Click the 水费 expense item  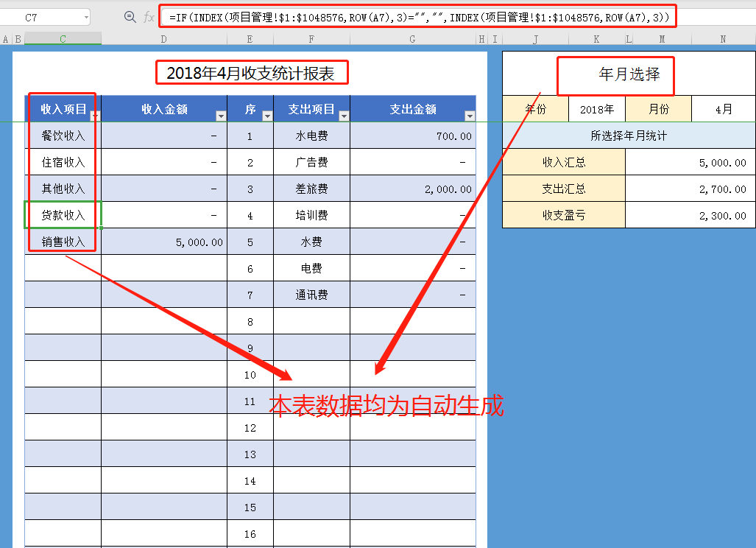[x=311, y=242]
